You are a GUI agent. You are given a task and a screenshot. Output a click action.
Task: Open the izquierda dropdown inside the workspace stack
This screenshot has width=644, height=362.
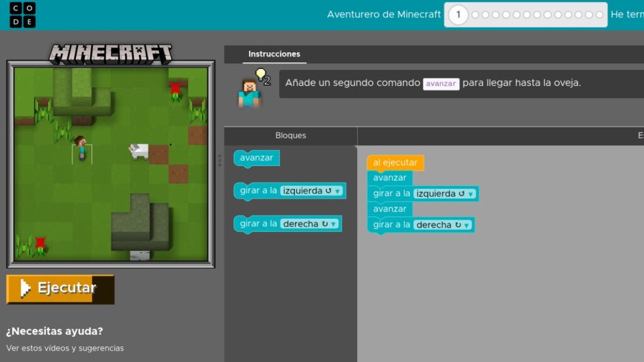(x=470, y=194)
